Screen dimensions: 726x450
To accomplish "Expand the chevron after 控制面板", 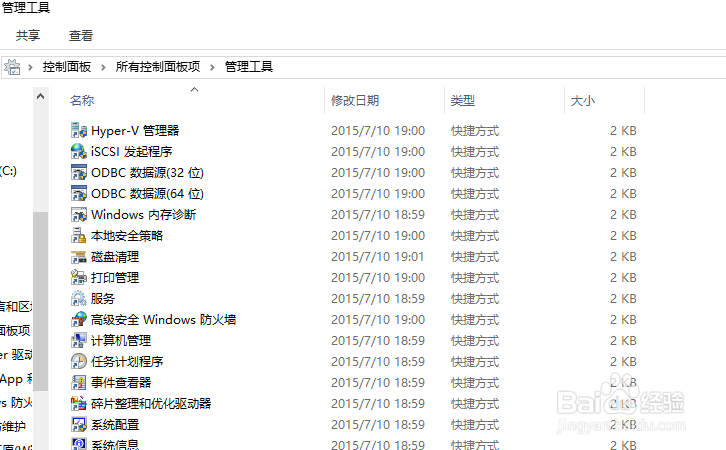I will [103, 68].
